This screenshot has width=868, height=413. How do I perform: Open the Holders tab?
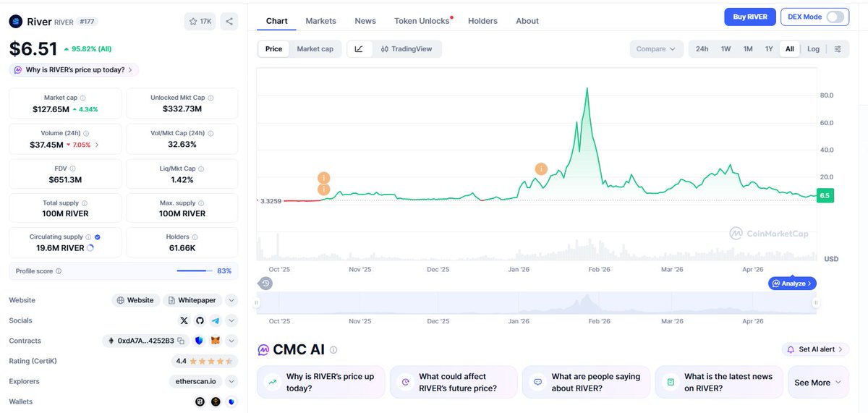482,21
